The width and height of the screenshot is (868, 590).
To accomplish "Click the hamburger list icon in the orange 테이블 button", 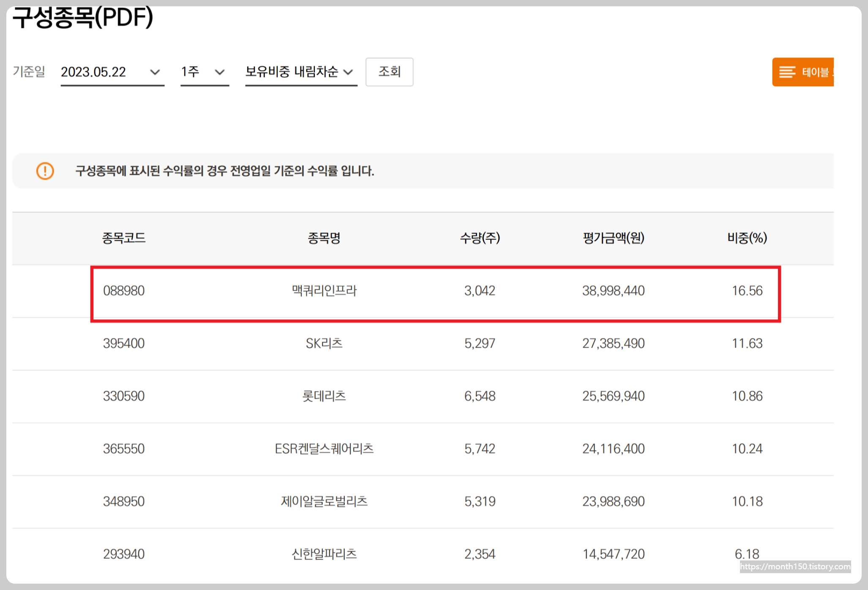I will [787, 72].
